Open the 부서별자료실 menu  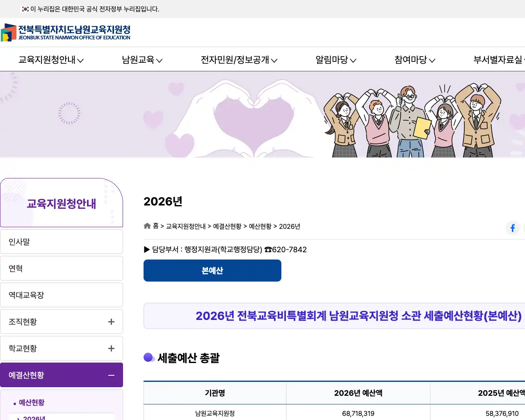[x=498, y=60]
